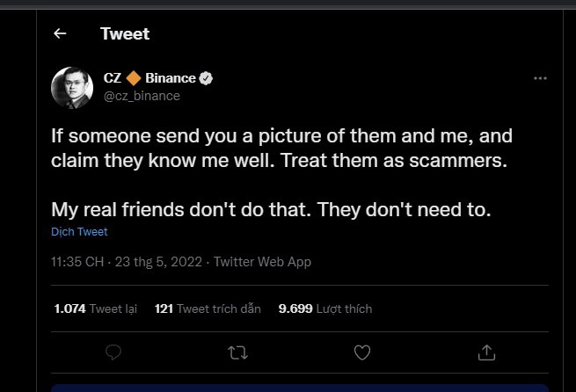Click the tweet text about scammers
This screenshot has width=576, height=392.
pyautogui.click(x=281, y=149)
